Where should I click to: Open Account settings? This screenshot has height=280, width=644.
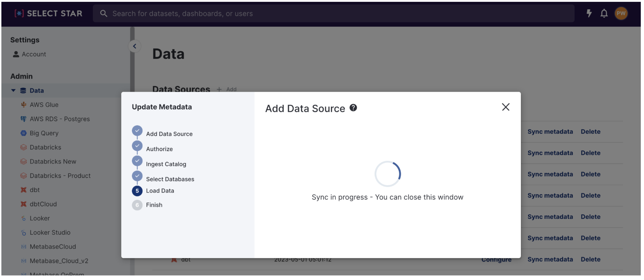point(34,54)
